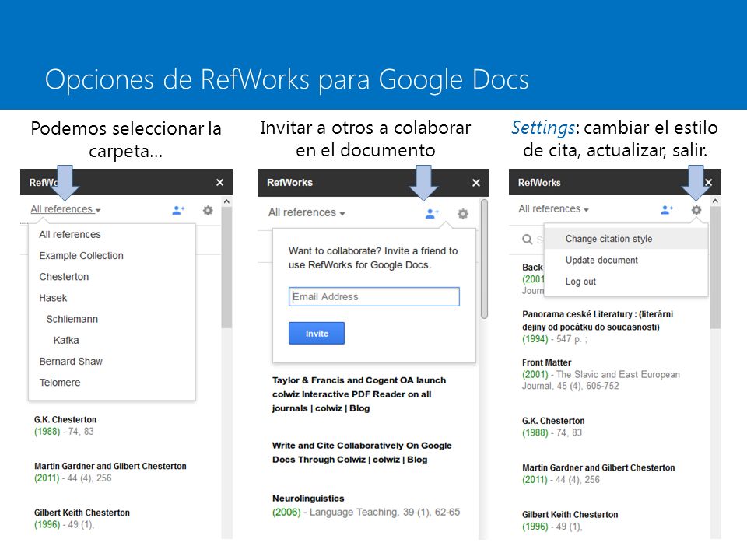The image size is (747, 560).
Task: Close the RefWorks panel showing the folder list
Action: pos(219,182)
